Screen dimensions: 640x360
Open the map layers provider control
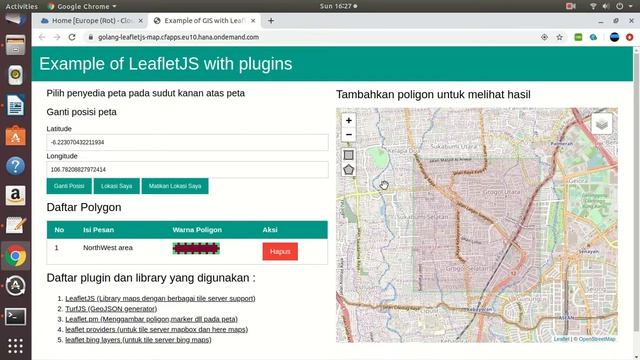tap(602, 124)
